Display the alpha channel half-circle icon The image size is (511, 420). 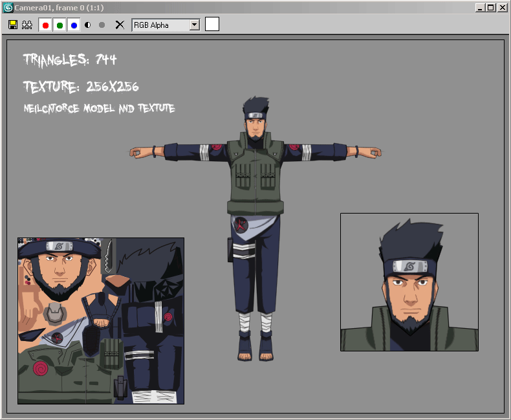[88, 25]
